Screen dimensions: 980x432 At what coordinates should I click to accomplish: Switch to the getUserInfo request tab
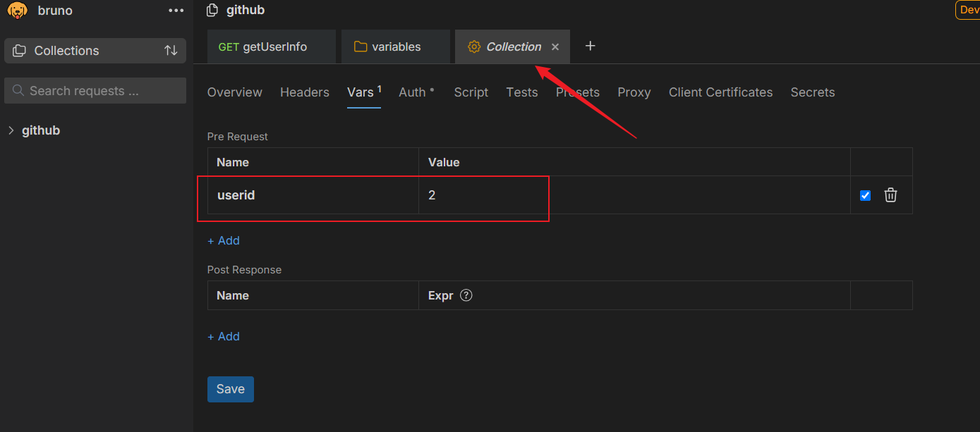[x=272, y=47]
